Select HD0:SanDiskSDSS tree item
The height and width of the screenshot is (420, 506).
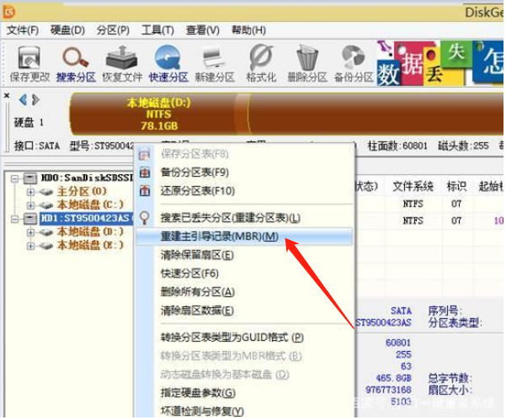[x=87, y=178]
